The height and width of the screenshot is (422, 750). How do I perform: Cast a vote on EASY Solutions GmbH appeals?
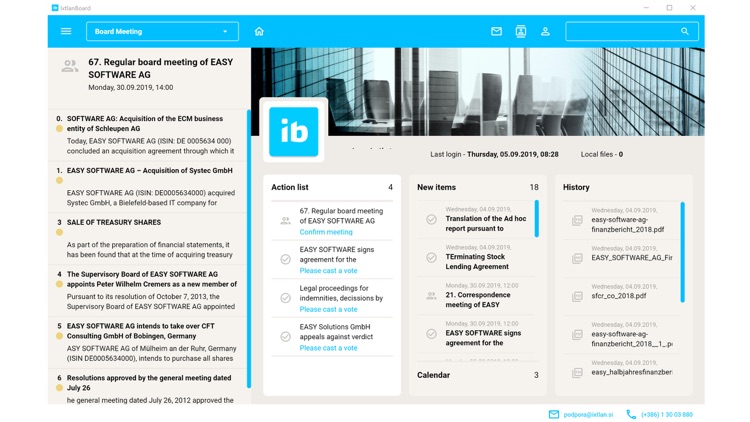328,348
